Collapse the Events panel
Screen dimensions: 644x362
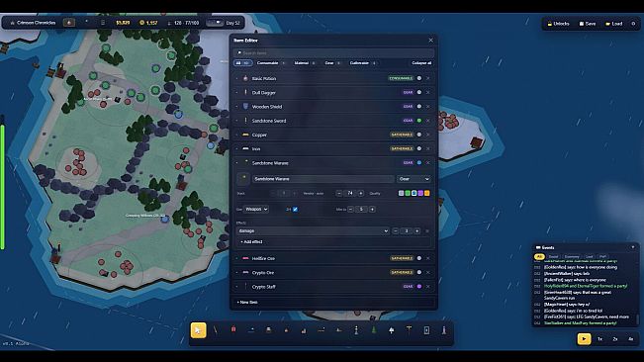[x=633, y=247]
